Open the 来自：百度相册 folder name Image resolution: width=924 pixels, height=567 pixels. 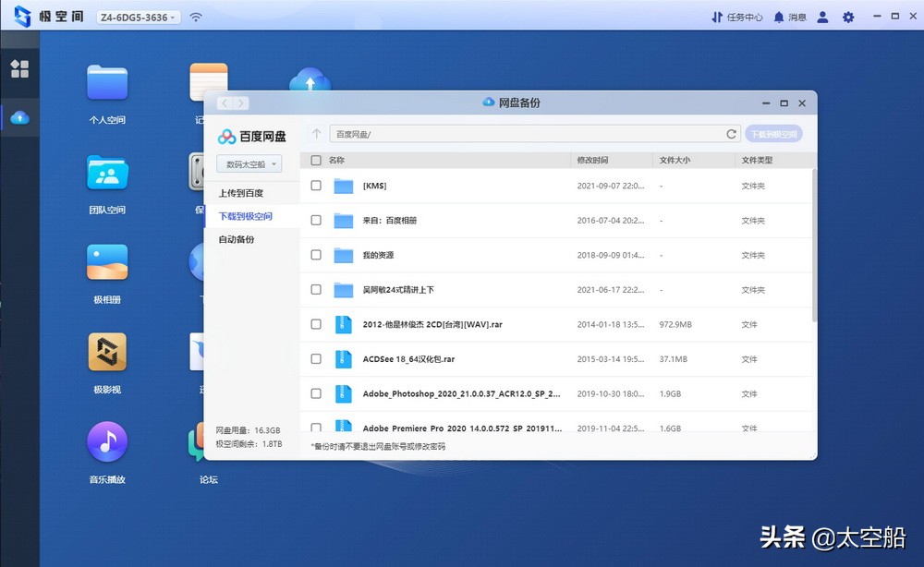390,221
